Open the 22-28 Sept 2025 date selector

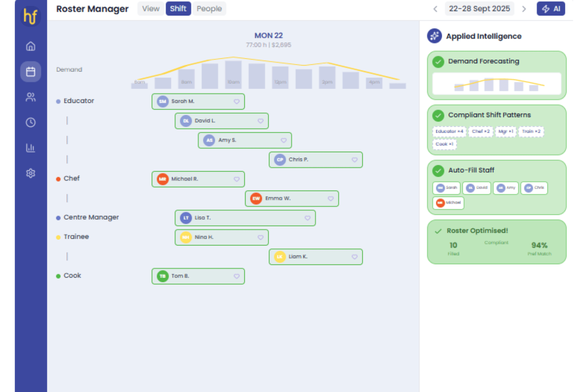coord(480,9)
